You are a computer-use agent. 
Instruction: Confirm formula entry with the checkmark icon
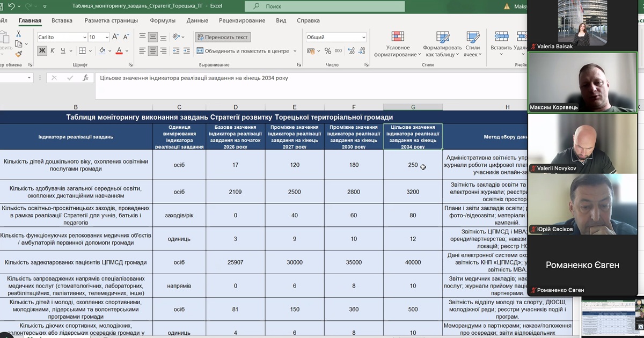point(70,78)
